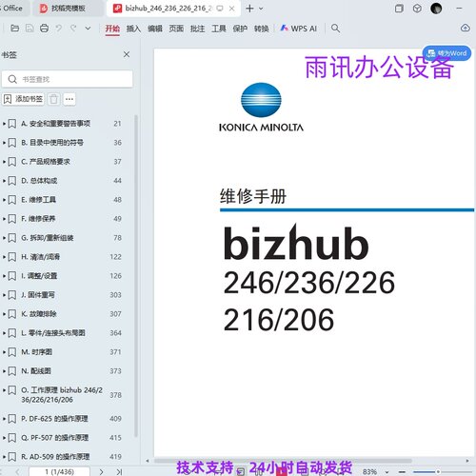Click the window-stack icon in title bar
The image size is (476, 476).
(399, 9)
